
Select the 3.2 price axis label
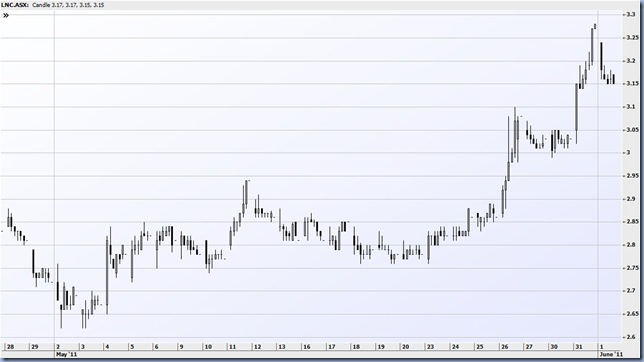pyautogui.click(x=630, y=61)
